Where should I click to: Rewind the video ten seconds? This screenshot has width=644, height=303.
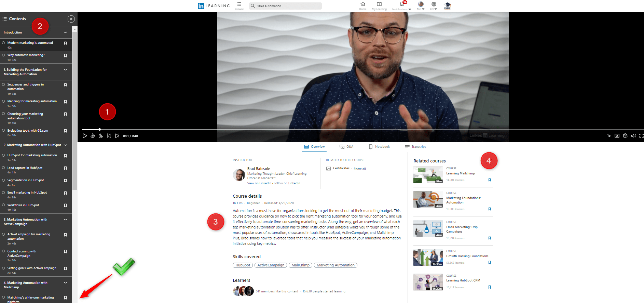(93, 136)
